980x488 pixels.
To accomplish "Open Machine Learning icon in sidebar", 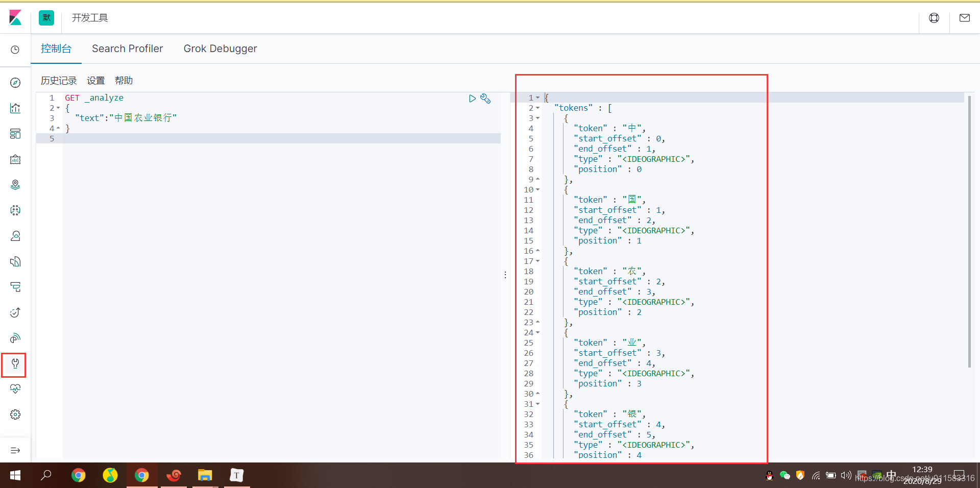I will pyautogui.click(x=15, y=210).
